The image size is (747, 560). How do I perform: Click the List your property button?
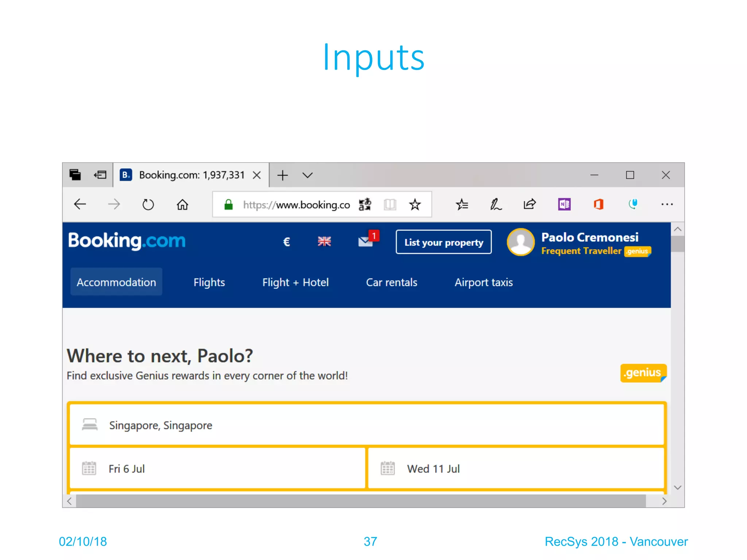pos(444,242)
